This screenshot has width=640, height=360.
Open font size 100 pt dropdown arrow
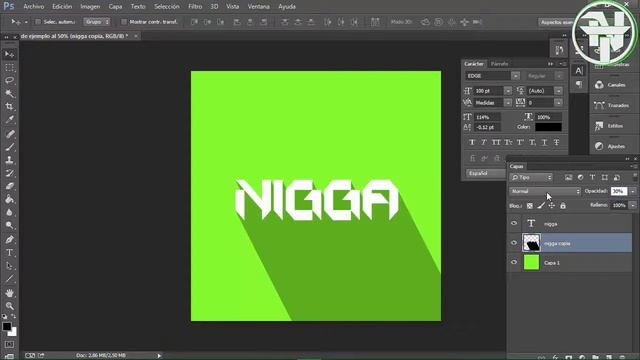pos(508,91)
